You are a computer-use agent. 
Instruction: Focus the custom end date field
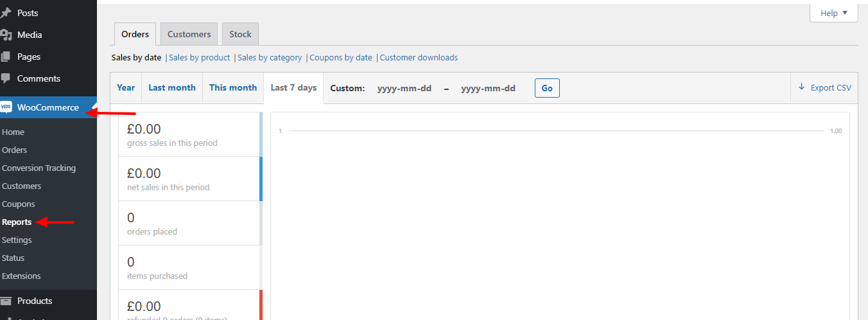point(489,88)
